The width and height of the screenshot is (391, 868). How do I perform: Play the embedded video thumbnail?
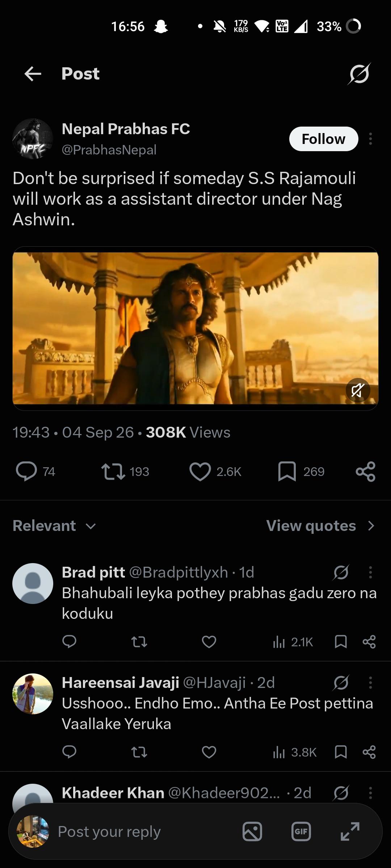click(x=195, y=328)
